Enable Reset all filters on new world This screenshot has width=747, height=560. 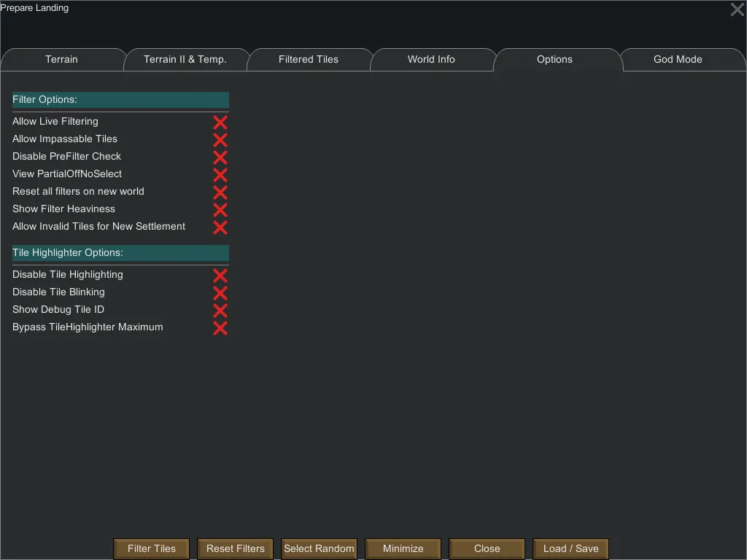click(220, 192)
